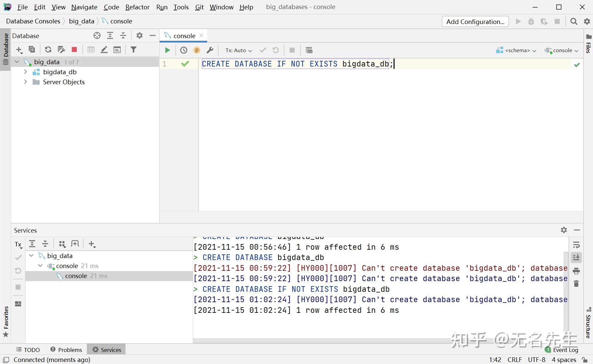This screenshot has width=593, height=364.
Task: Run the query with Execute button
Action: (x=167, y=50)
